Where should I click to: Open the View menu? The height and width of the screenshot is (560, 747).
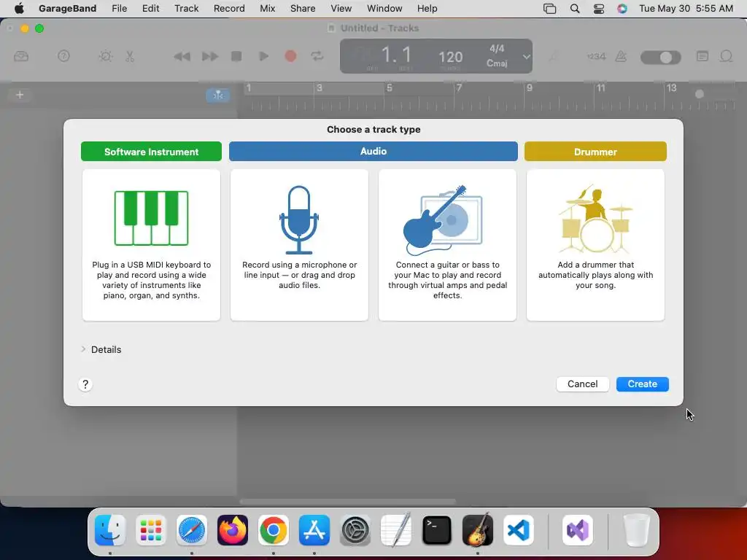[341, 8]
